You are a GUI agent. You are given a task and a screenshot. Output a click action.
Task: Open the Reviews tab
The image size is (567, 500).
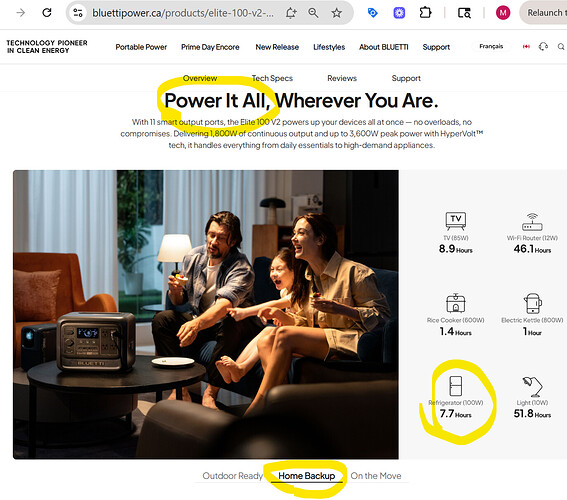tap(342, 78)
